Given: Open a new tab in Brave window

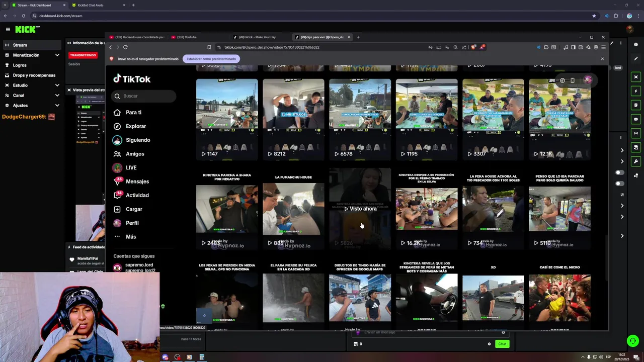Looking at the screenshot, I should pyautogui.click(x=358, y=37).
